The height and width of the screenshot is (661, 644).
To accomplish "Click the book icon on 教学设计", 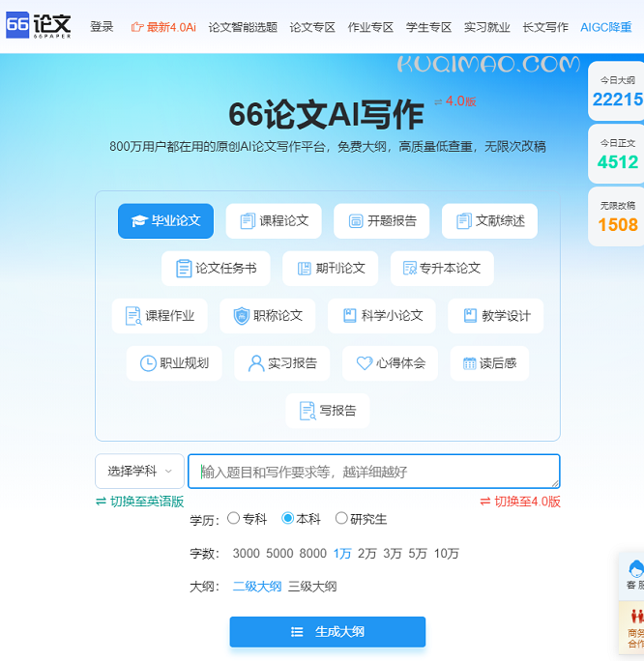I will [470, 316].
